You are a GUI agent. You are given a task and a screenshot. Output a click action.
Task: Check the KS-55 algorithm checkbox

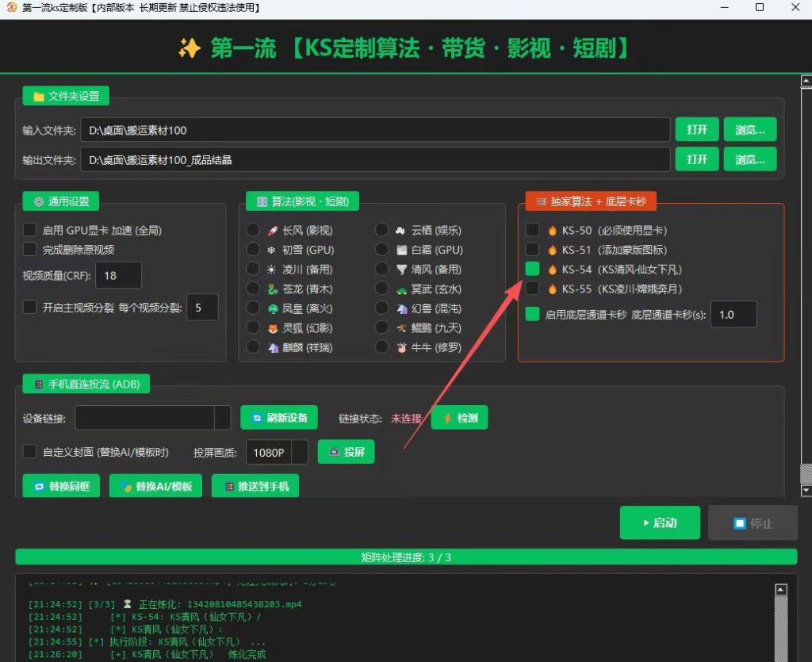tap(532, 289)
